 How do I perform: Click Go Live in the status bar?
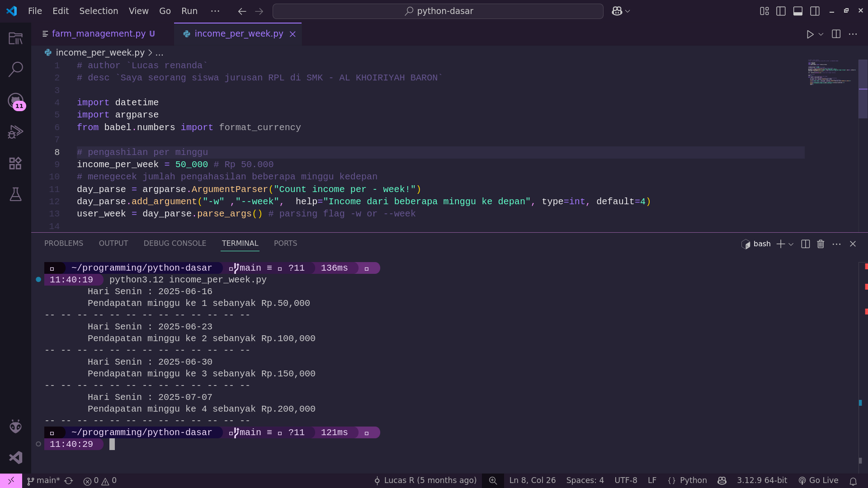click(818, 480)
